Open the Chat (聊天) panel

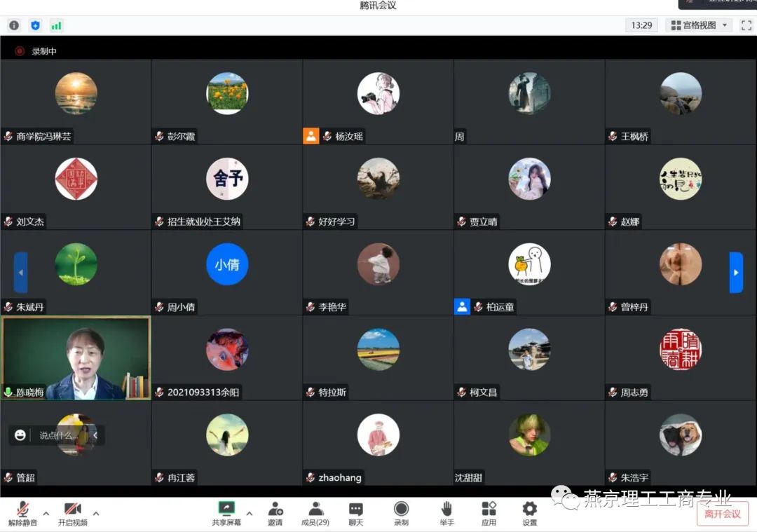click(356, 513)
